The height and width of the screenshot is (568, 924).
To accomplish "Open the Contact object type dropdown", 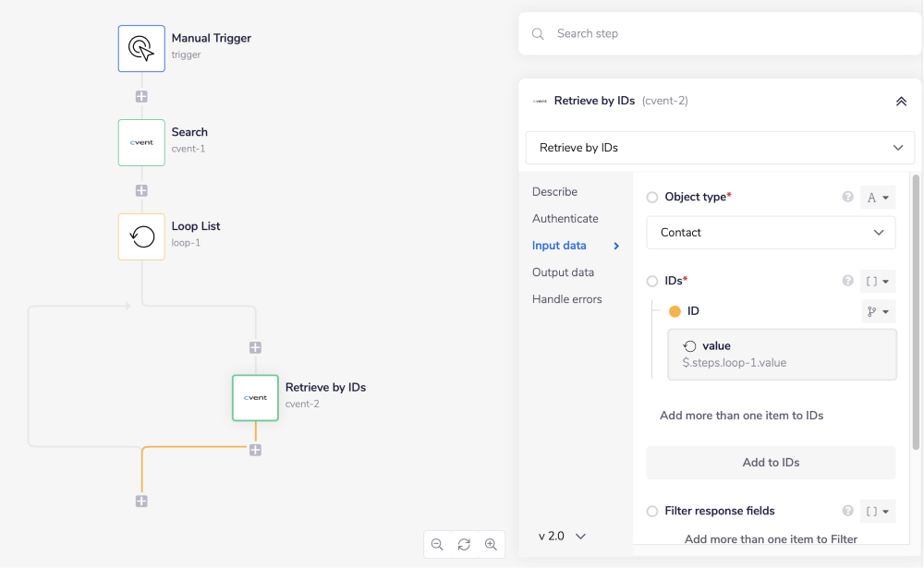I will pos(771,233).
